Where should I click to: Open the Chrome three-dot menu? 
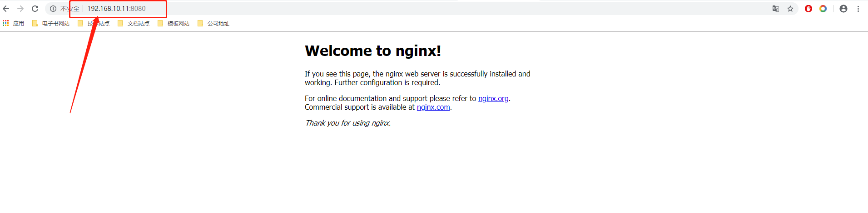click(858, 9)
